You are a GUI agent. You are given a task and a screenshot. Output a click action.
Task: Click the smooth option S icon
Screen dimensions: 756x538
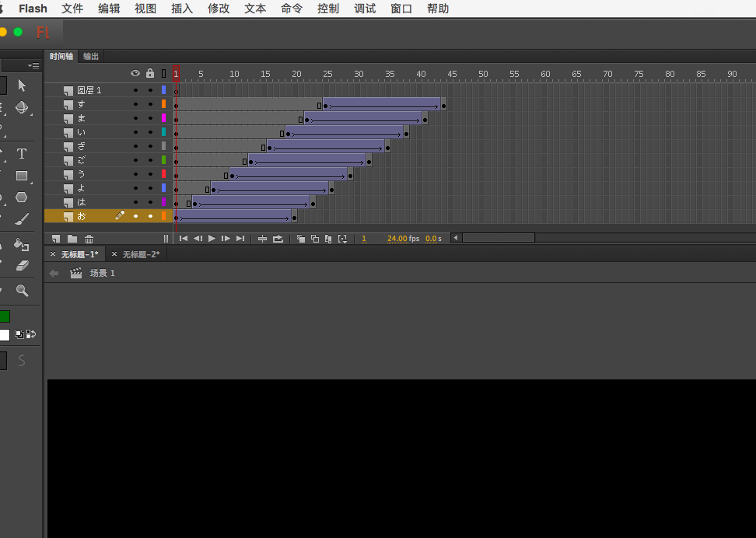(22, 361)
